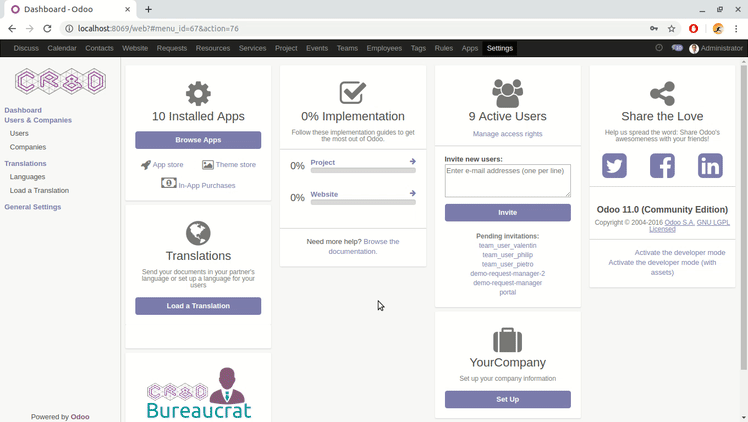
Task: Click the YourCompany briefcase icon
Action: (x=508, y=340)
